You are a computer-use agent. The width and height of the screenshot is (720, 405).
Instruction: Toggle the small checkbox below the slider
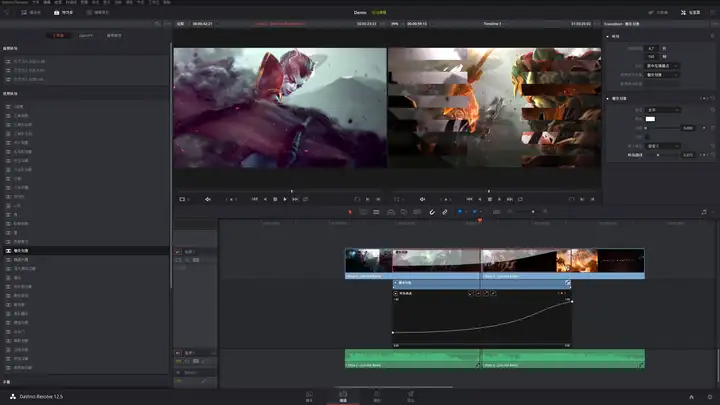pyautogui.click(x=647, y=137)
